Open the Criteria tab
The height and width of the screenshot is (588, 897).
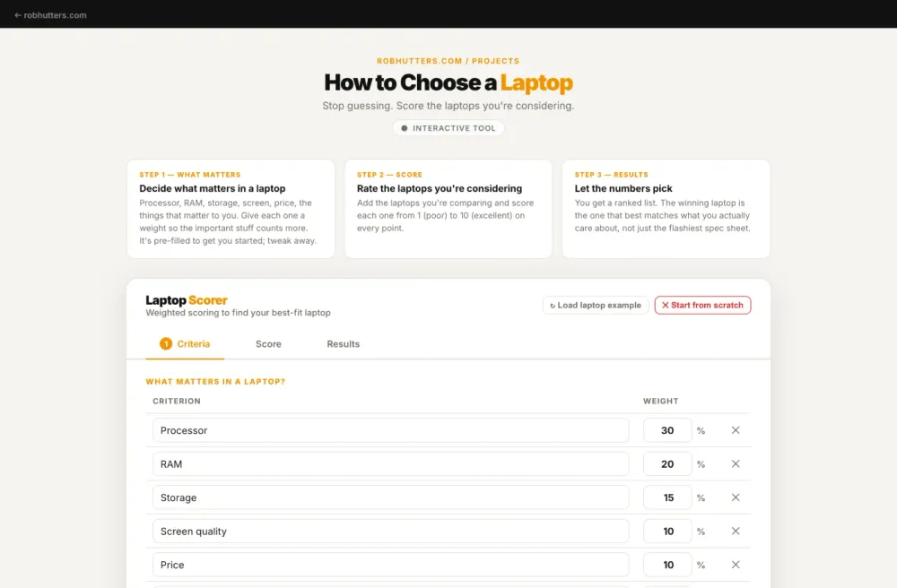185,344
